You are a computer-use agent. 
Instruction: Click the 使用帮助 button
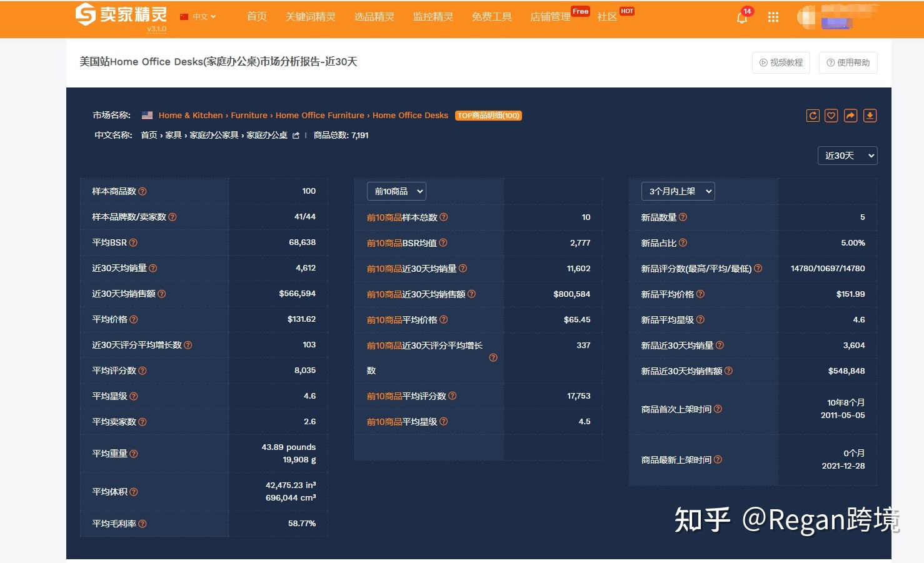(x=848, y=62)
